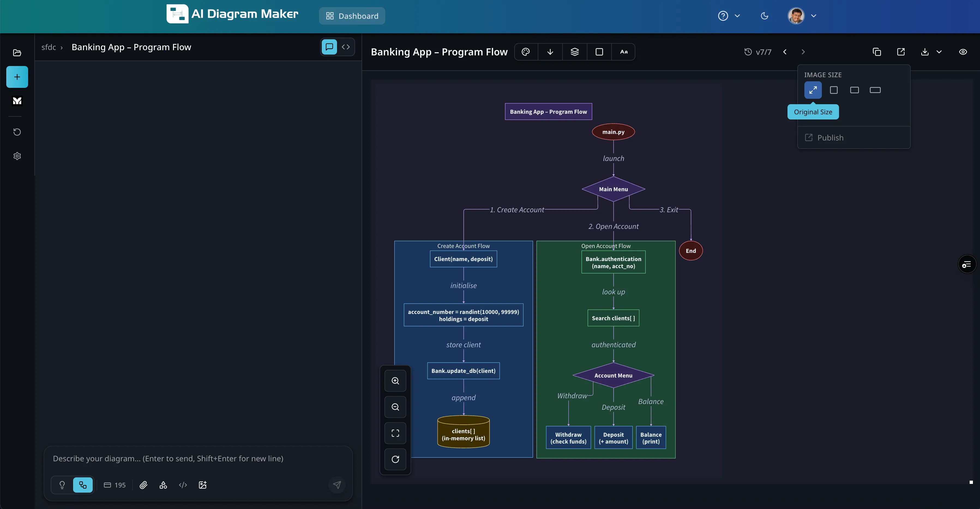980x509 pixels.
Task: Click the fullscreen icon in zoom controls
Action: (x=395, y=433)
